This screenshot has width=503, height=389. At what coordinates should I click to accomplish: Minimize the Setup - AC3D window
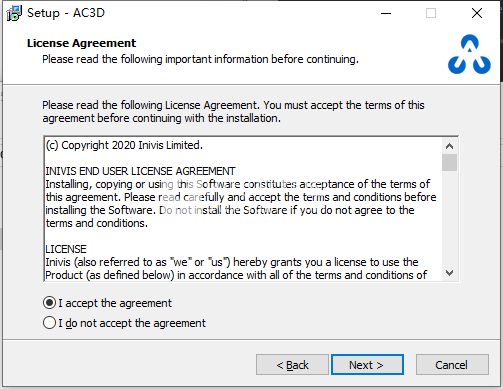[x=386, y=13]
